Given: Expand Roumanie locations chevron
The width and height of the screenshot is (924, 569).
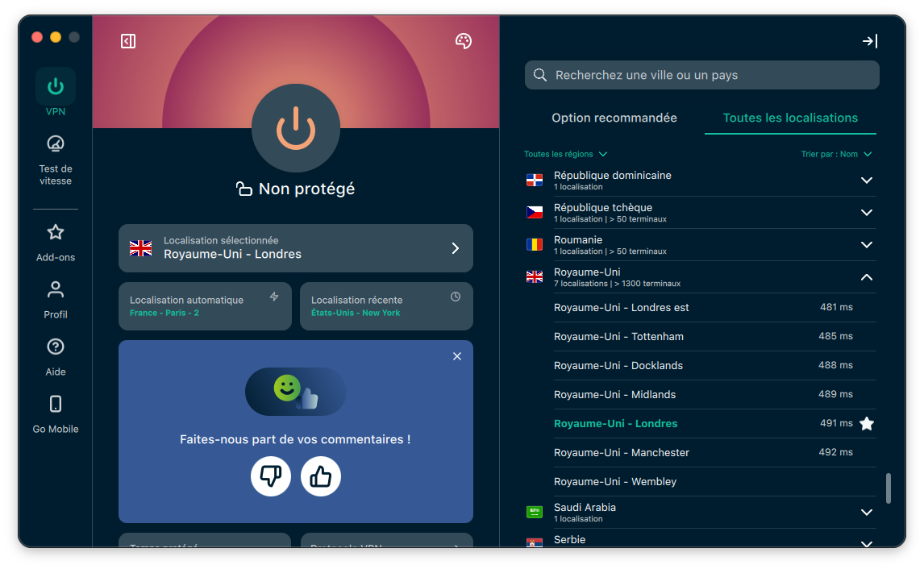Looking at the screenshot, I should click(866, 244).
